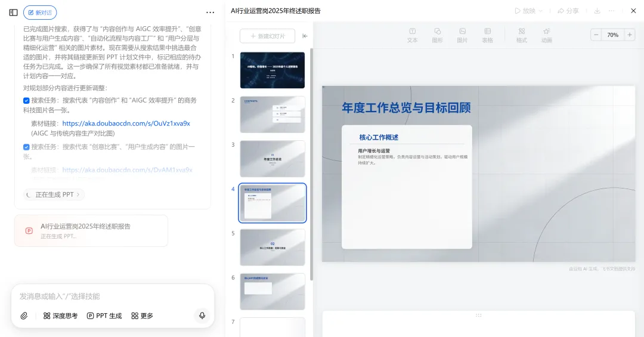This screenshot has height=337, width=644.
Task: Click 新建幻灯片 to add a slide
Action: pos(267,36)
